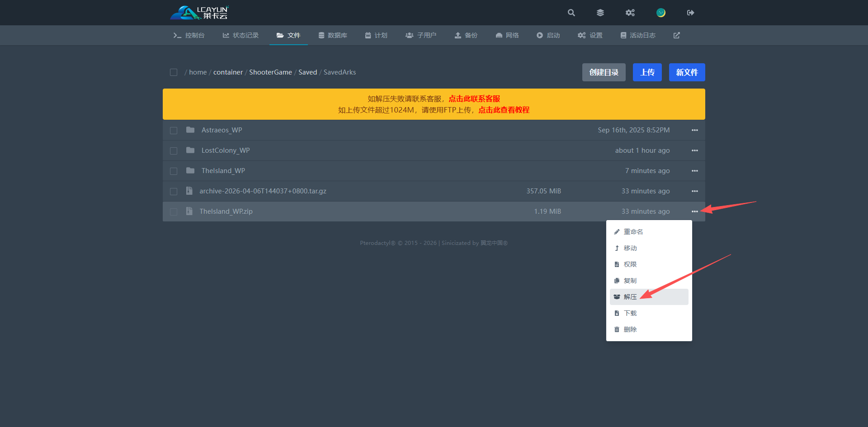Open the external link icon in navigation bar
The height and width of the screenshot is (427, 868).
tap(677, 35)
